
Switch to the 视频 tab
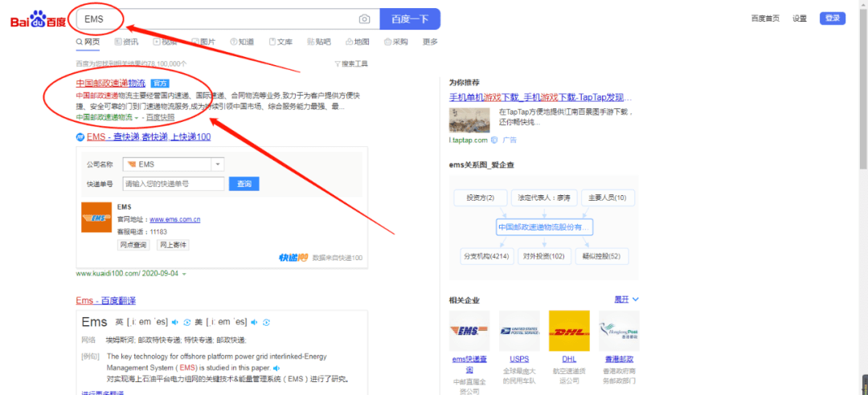pyautogui.click(x=165, y=42)
